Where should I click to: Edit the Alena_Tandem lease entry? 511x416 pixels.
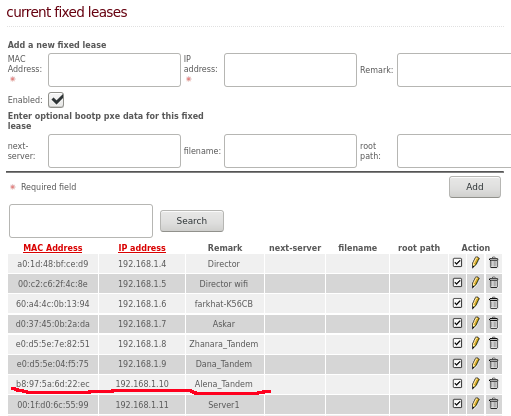pos(475,383)
